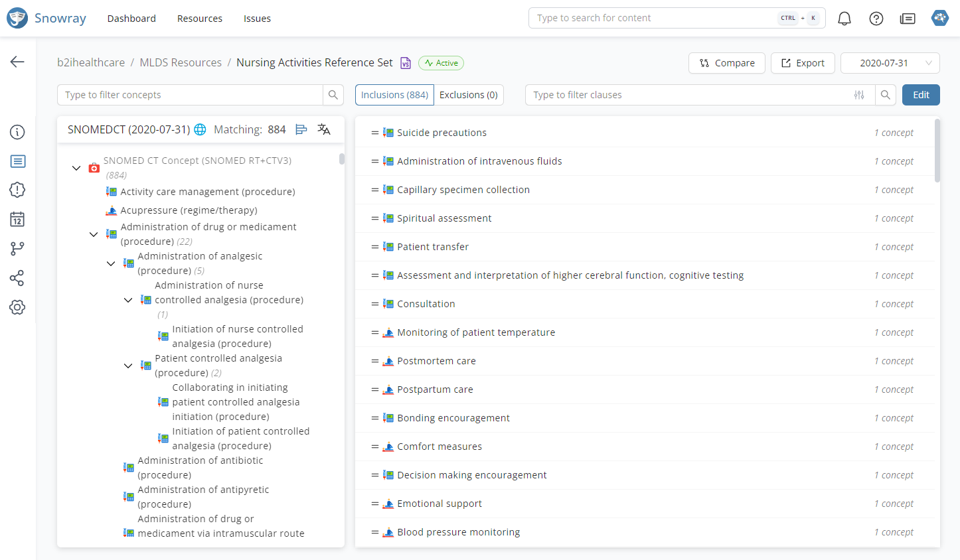Image resolution: width=960 pixels, height=560 pixels.
Task: Click the globe icon beside SNOMEDCT version
Action: (x=200, y=129)
